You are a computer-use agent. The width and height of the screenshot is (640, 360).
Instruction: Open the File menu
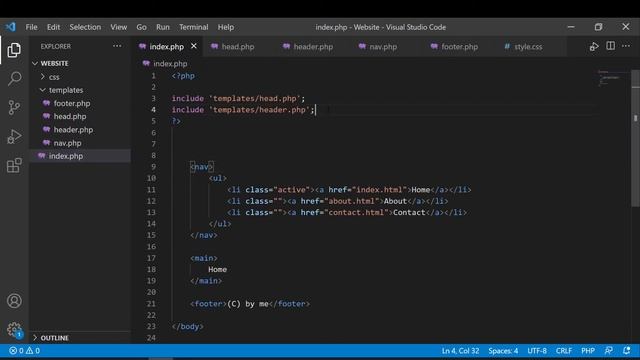31,27
